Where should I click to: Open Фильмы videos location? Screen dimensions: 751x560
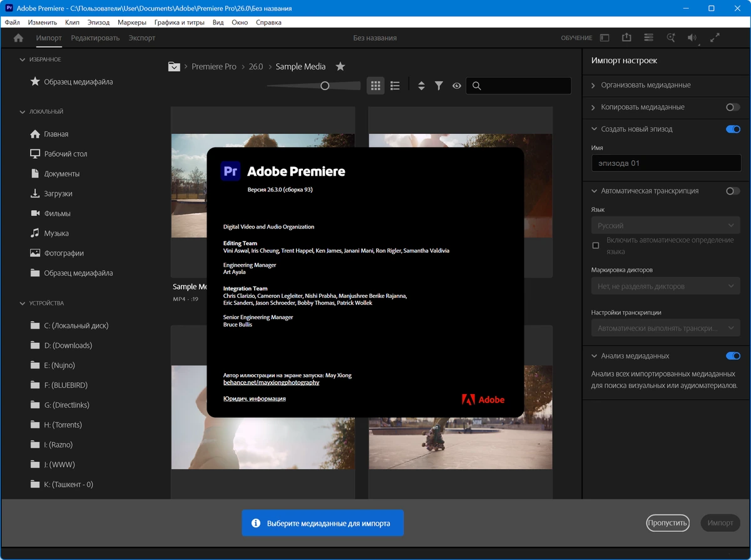[x=50, y=213]
